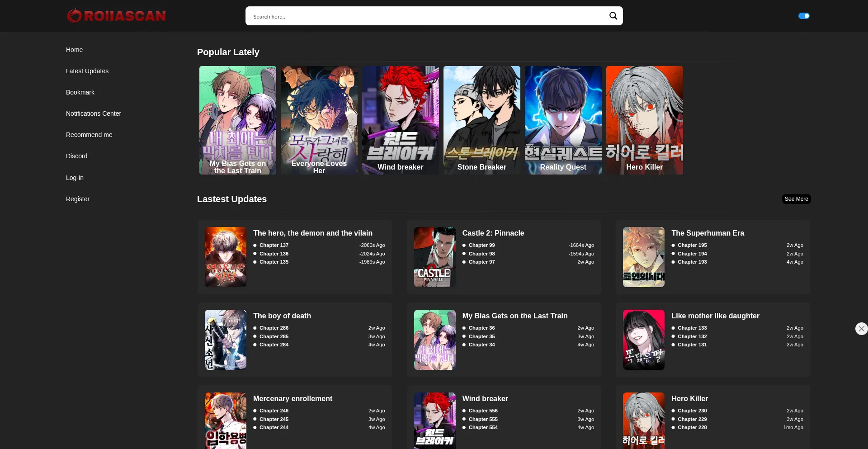Open The hero, the demon and the vilain title
Viewport: 868px width, 449px height.
click(313, 233)
